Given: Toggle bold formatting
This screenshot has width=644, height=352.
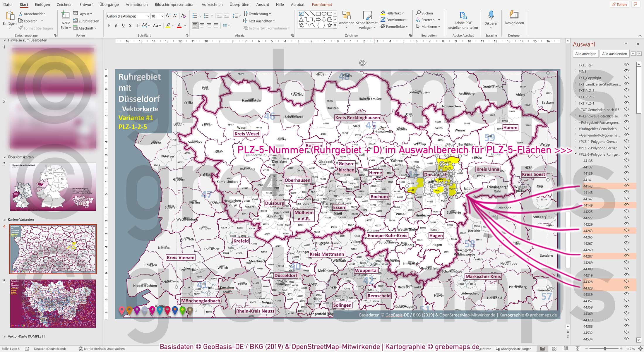Looking at the screenshot, I should [x=109, y=25].
